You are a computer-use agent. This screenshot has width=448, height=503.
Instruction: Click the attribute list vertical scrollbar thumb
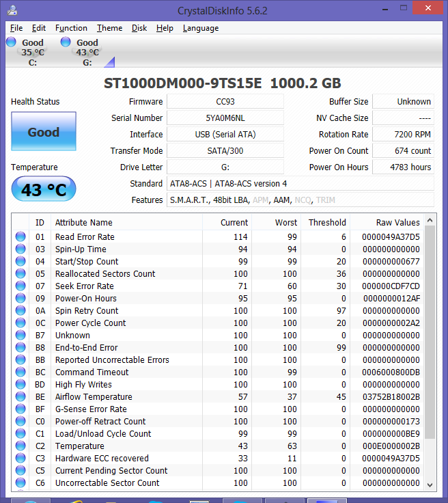pos(430,332)
